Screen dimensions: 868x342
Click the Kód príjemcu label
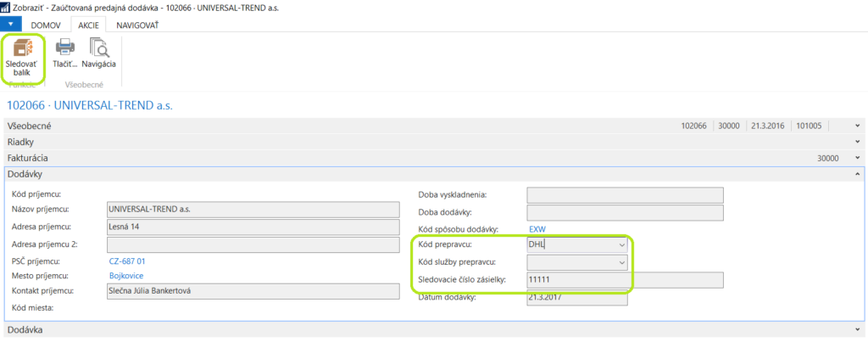coord(36,194)
